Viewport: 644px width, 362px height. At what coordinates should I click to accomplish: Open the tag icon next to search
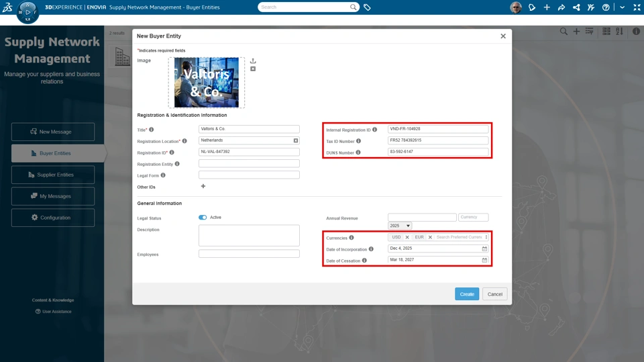coord(367,7)
